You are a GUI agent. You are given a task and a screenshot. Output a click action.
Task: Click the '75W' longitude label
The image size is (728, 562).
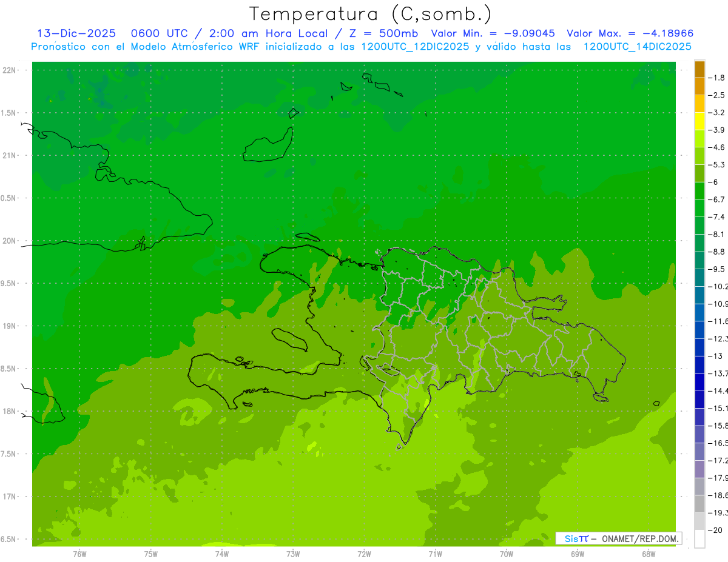(x=151, y=554)
